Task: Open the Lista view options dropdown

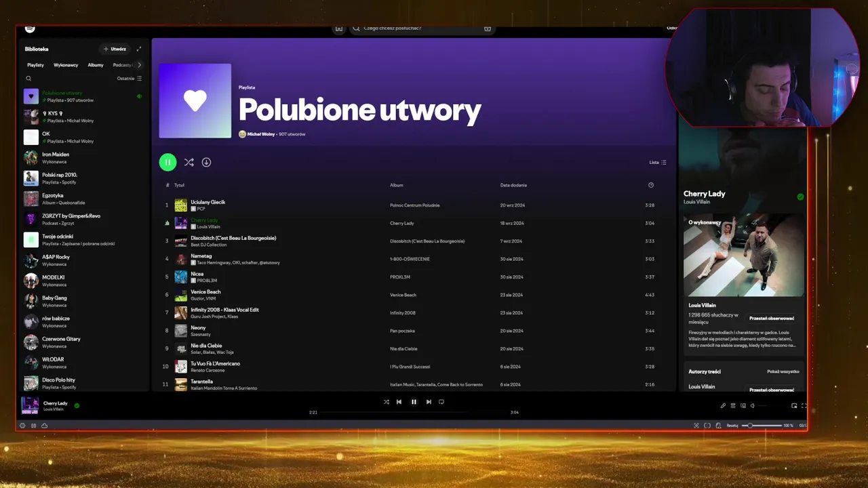Action: pos(658,163)
